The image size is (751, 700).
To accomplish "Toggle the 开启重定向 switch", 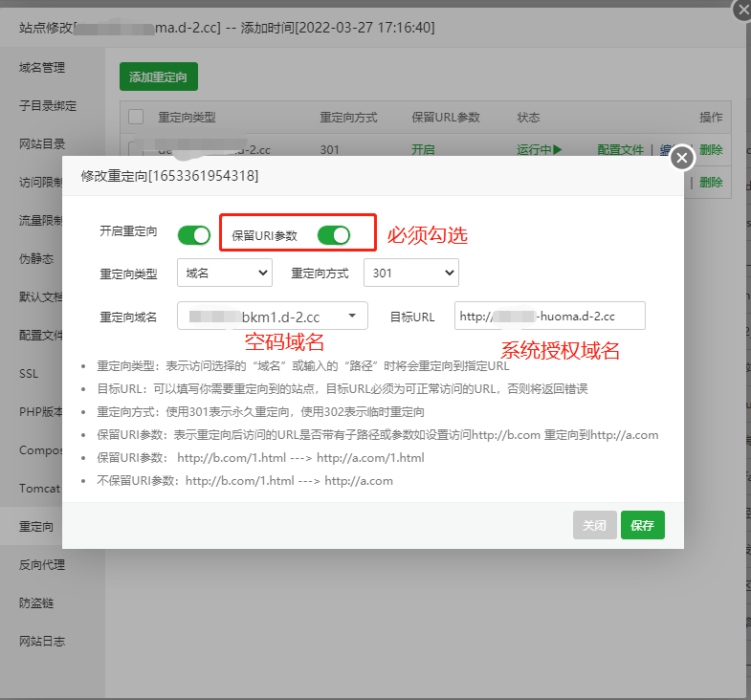I will (194, 234).
